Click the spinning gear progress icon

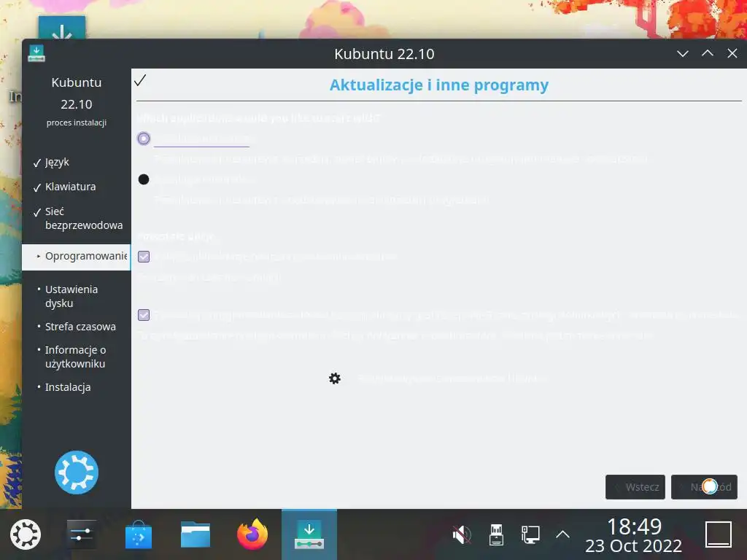335,378
